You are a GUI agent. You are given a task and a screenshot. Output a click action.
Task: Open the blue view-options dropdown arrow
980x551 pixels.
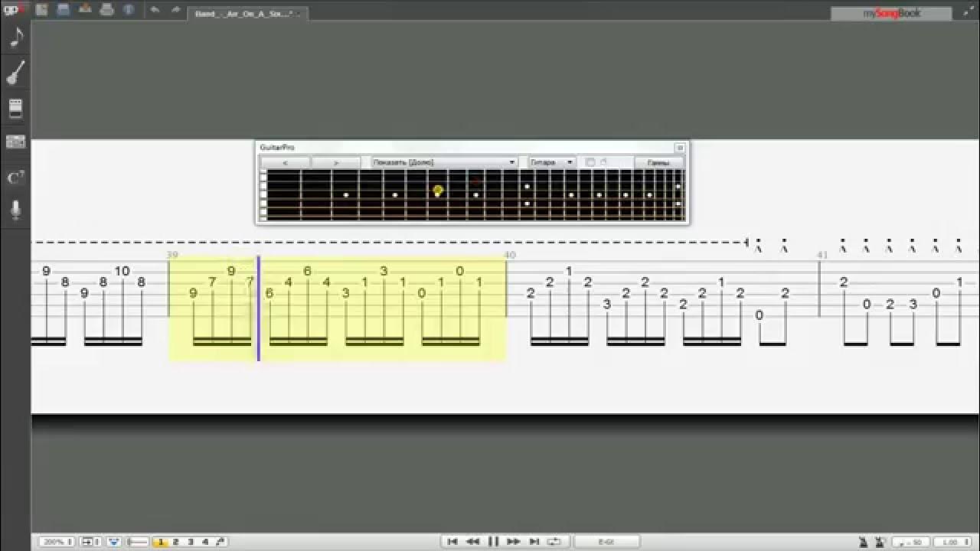[114, 542]
